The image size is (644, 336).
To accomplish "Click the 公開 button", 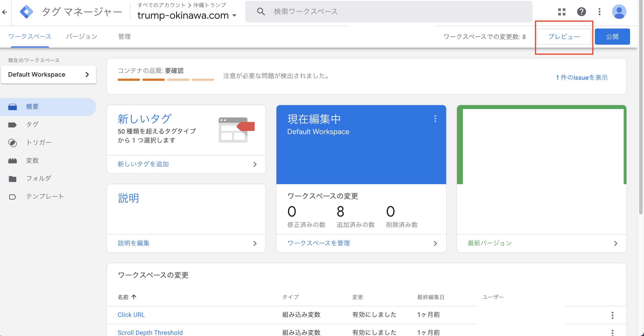I will 612,37.
